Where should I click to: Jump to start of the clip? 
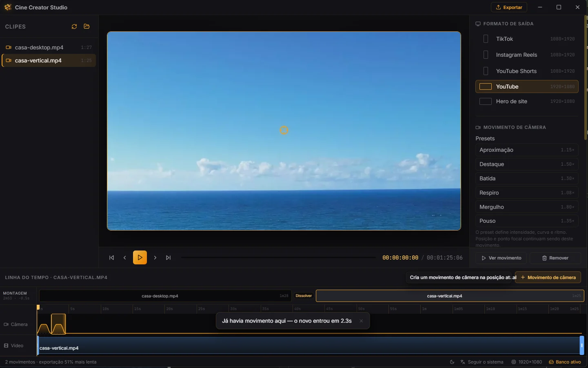[111, 258]
